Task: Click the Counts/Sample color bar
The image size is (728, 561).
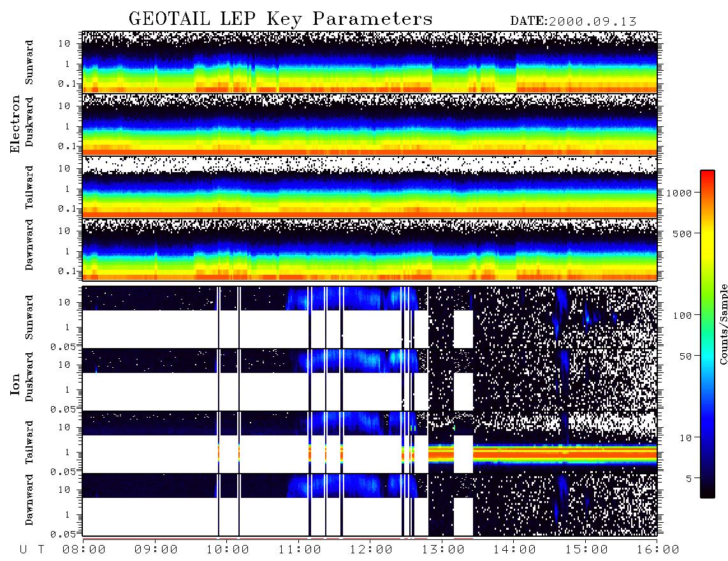Action: (708, 335)
